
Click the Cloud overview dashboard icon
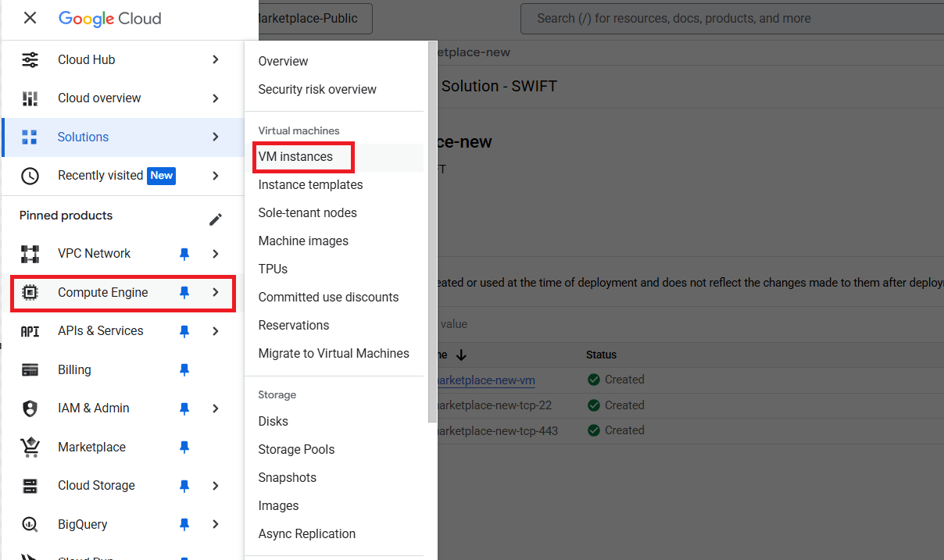[30, 98]
